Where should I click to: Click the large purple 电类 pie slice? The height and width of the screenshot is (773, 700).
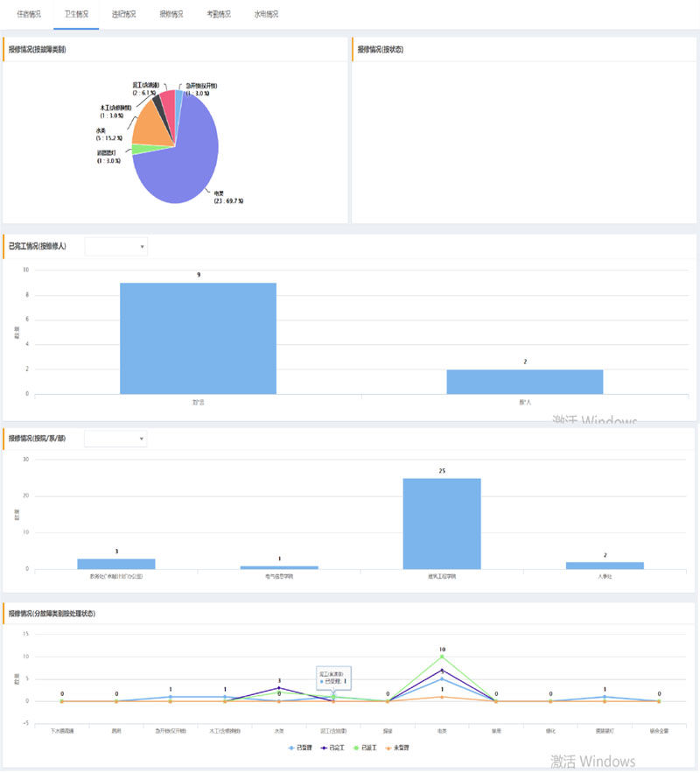click(184, 162)
